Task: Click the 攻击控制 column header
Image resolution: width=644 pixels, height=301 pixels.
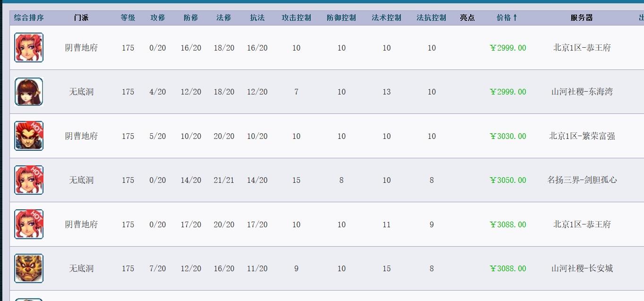Action: pyautogui.click(x=297, y=18)
